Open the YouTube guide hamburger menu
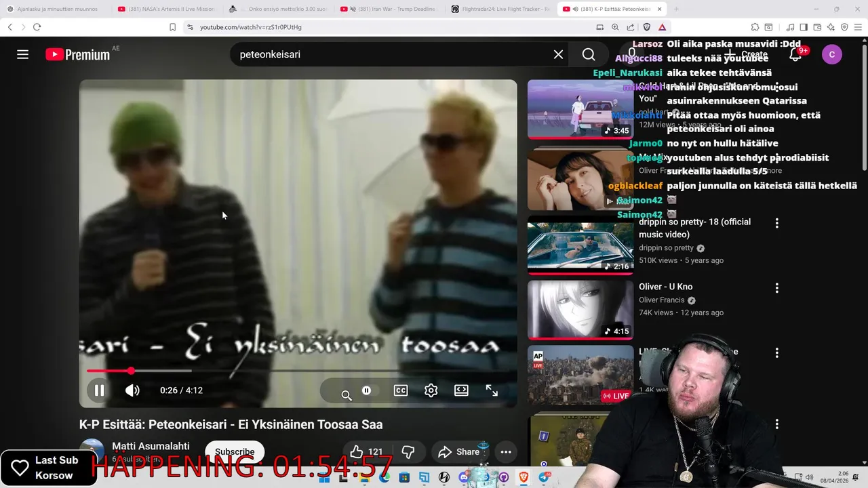Image resolution: width=868 pixels, height=488 pixels. pos(22,54)
